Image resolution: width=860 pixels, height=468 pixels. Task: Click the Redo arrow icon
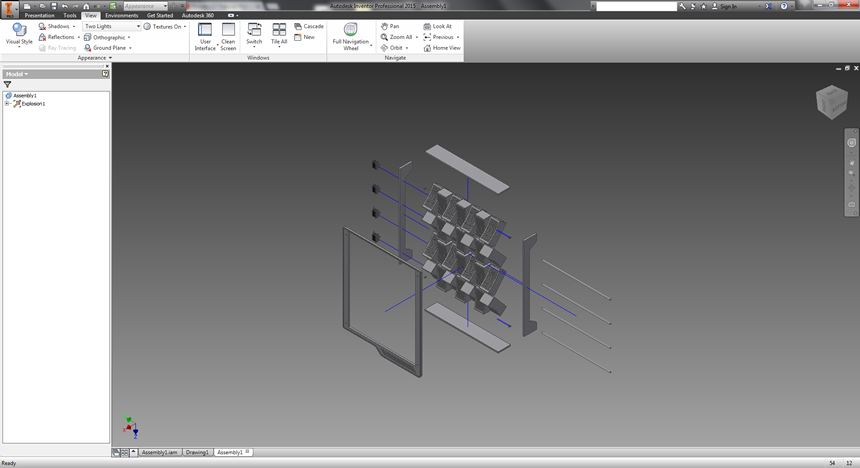coord(75,6)
